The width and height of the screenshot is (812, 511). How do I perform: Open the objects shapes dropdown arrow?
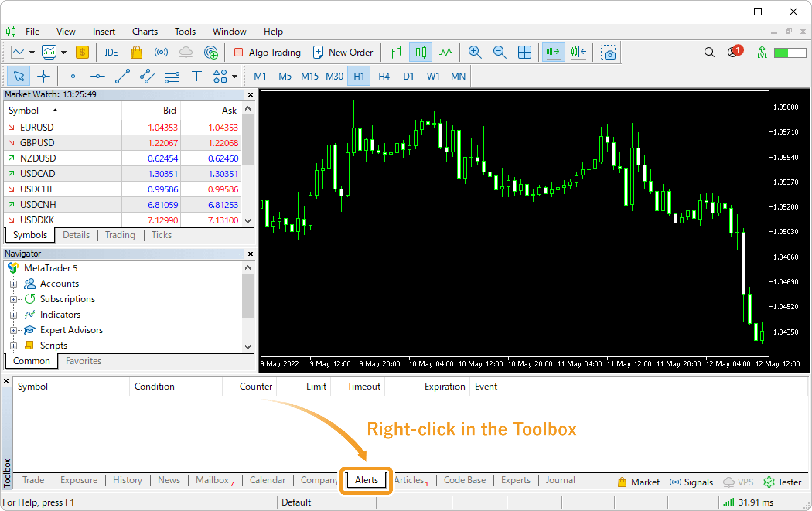point(235,76)
